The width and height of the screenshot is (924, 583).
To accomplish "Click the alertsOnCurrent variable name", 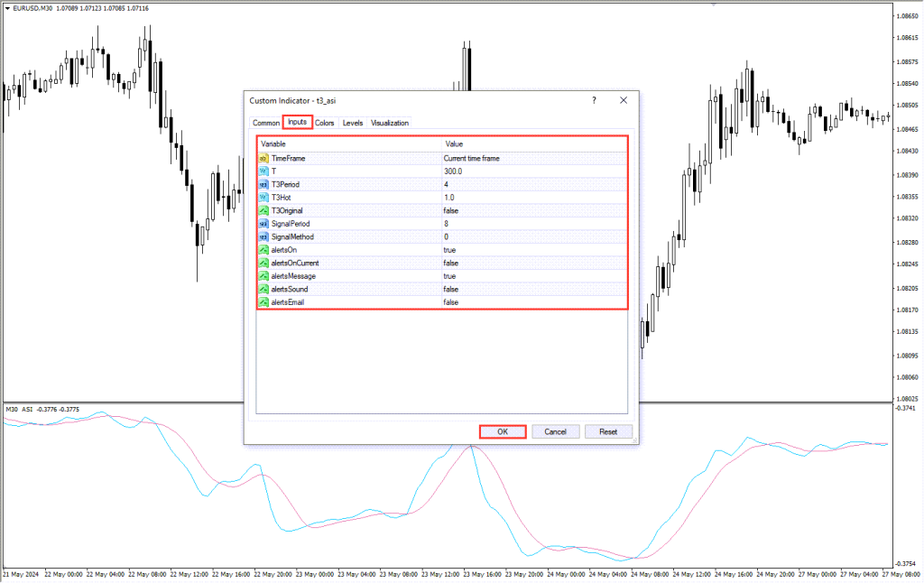I will coord(295,263).
